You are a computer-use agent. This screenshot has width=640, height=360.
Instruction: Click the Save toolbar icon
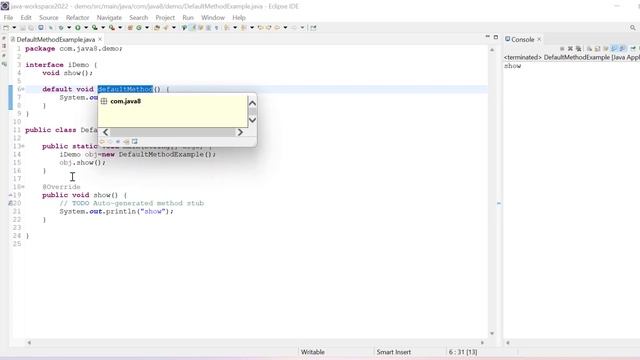pyautogui.click(x=22, y=28)
